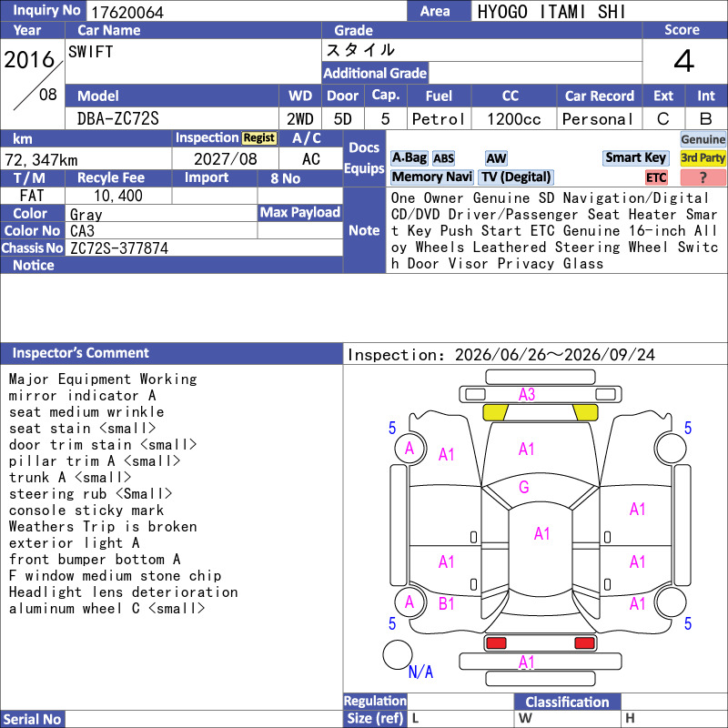Click comment 'console sticky mark'
728x728 pixels.
(86, 511)
